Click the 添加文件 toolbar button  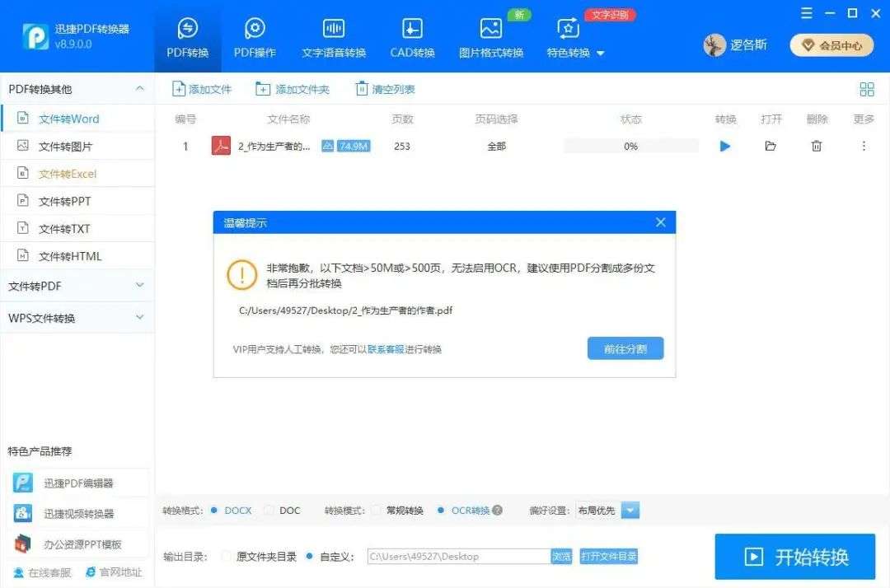point(202,89)
